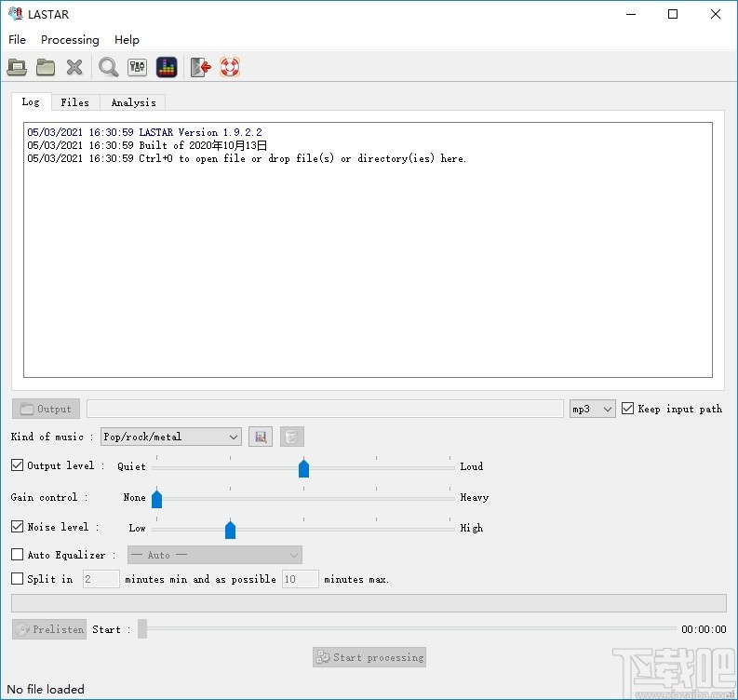The height and width of the screenshot is (700, 738).
Task: Click the log line 'LASTAR Version 1.9.2.2'
Action: (144, 132)
